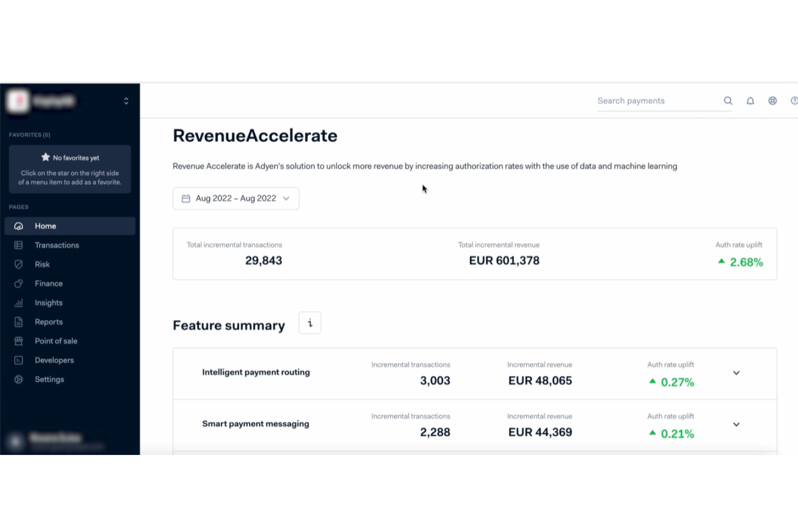Click the Developers terminal icon

point(18,360)
